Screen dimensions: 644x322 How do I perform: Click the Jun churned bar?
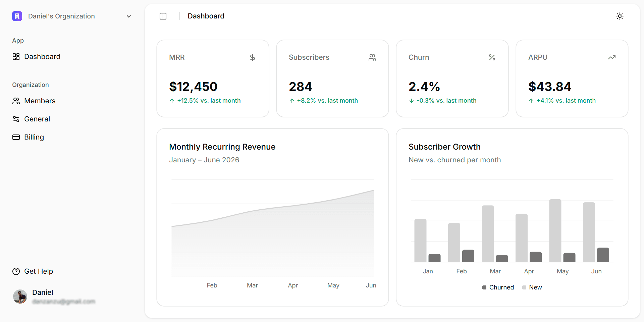pos(603,255)
